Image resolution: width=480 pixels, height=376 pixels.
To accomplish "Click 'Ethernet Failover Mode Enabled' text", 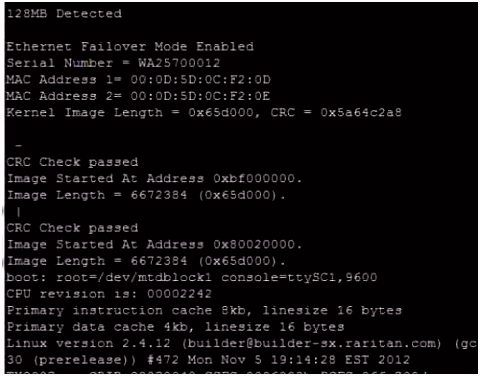I will coord(130,47).
